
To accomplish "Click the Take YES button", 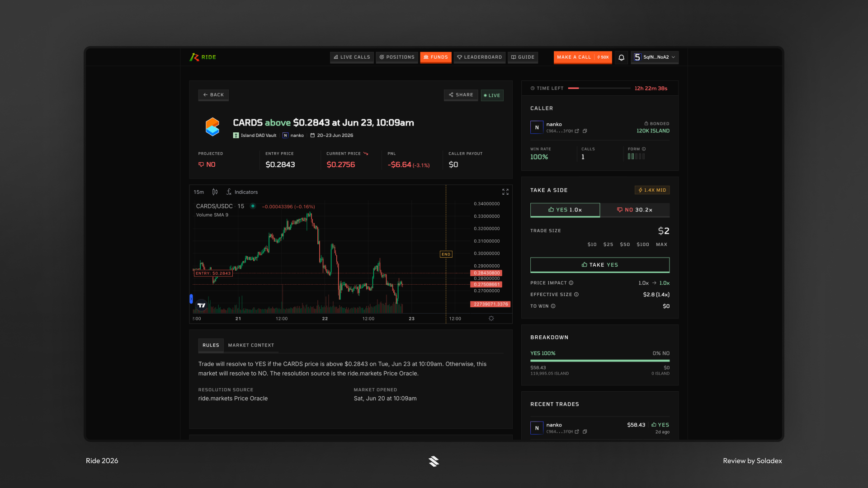I will pyautogui.click(x=600, y=265).
